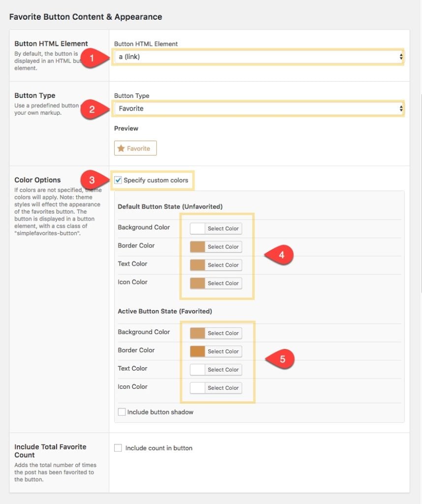Open the Button HTML Element dropdown
Screen dimensions: 422x504
click(x=258, y=56)
